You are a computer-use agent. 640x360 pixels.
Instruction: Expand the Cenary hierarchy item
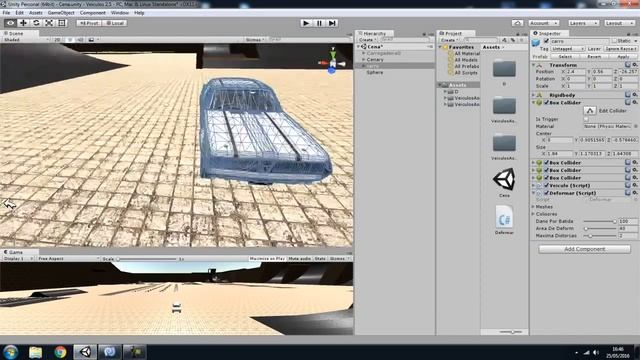(363, 60)
